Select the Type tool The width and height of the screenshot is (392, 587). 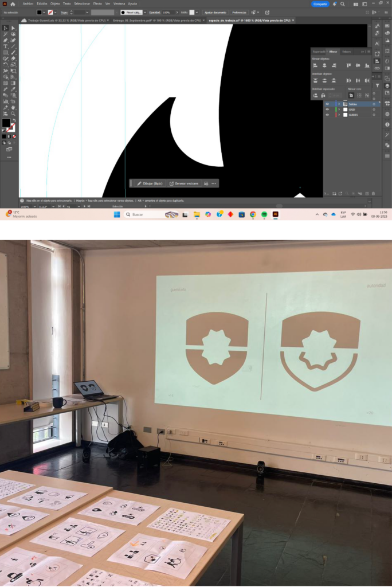click(x=5, y=46)
